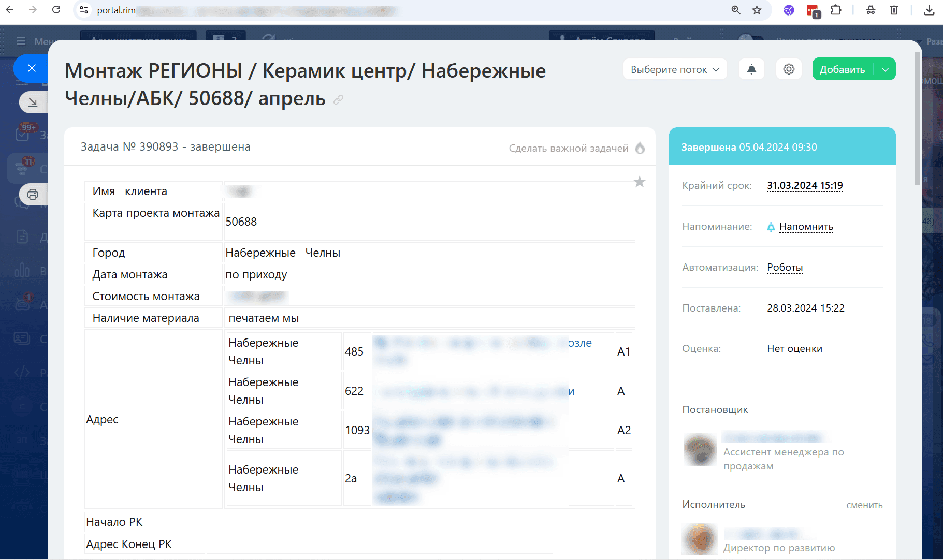Click the empty Начало РК field

[x=379, y=522]
